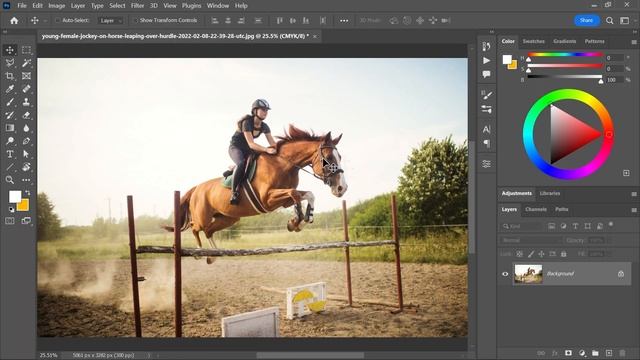Viewport: 640px width, 360px height.
Task: Open the search magnifier icon near Share
Action: tap(609, 20)
